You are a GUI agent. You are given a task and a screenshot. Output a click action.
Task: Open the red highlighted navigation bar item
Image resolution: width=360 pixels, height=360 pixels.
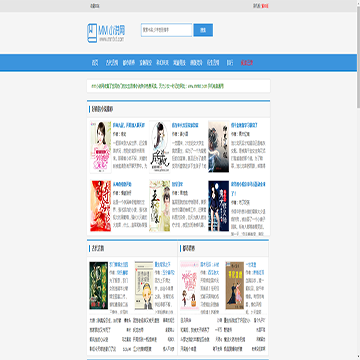(247, 63)
